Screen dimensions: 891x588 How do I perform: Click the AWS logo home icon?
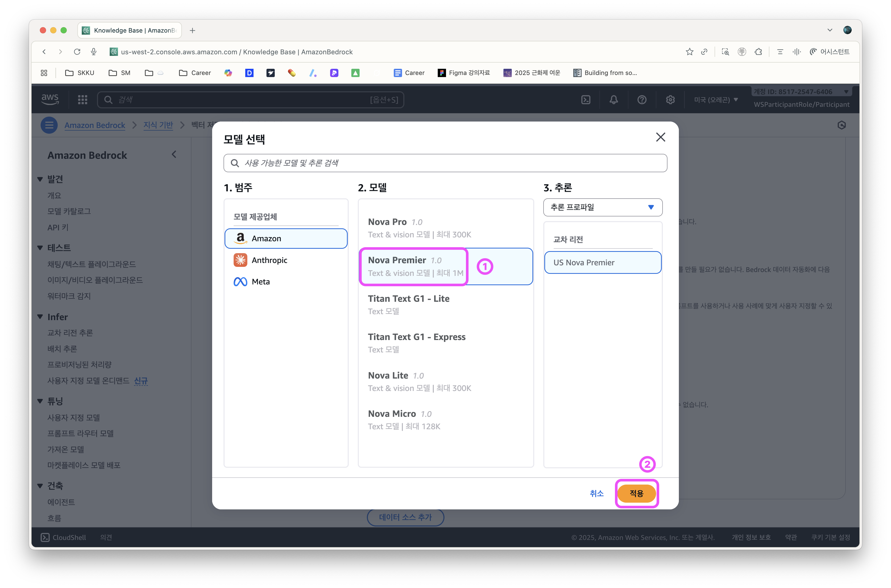(x=50, y=99)
